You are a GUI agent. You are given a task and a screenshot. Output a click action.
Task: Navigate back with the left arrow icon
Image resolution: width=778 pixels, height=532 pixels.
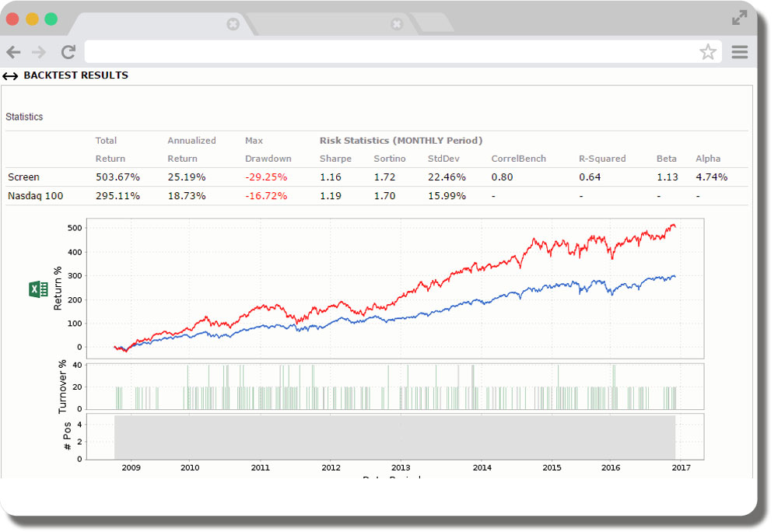(12, 51)
